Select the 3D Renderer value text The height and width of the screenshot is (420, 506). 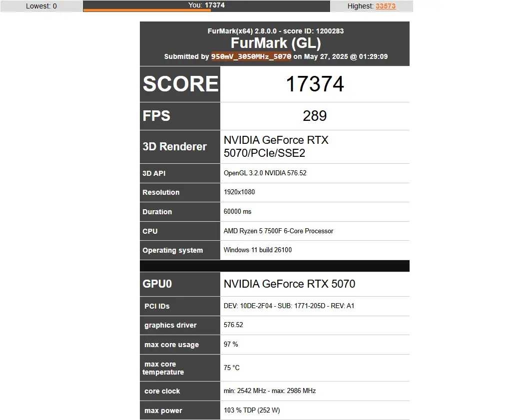click(x=276, y=146)
